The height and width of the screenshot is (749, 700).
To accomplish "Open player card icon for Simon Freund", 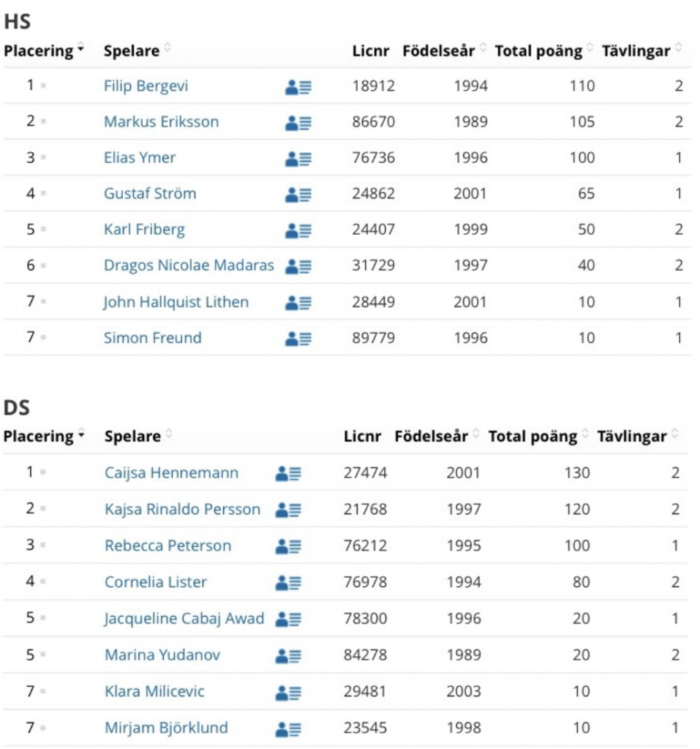I will click(298, 339).
